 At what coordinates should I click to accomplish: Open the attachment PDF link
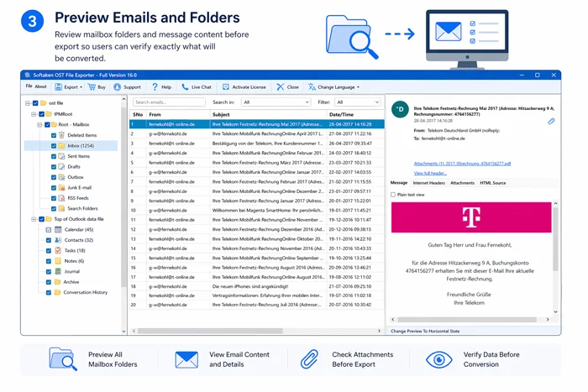coord(462,164)
